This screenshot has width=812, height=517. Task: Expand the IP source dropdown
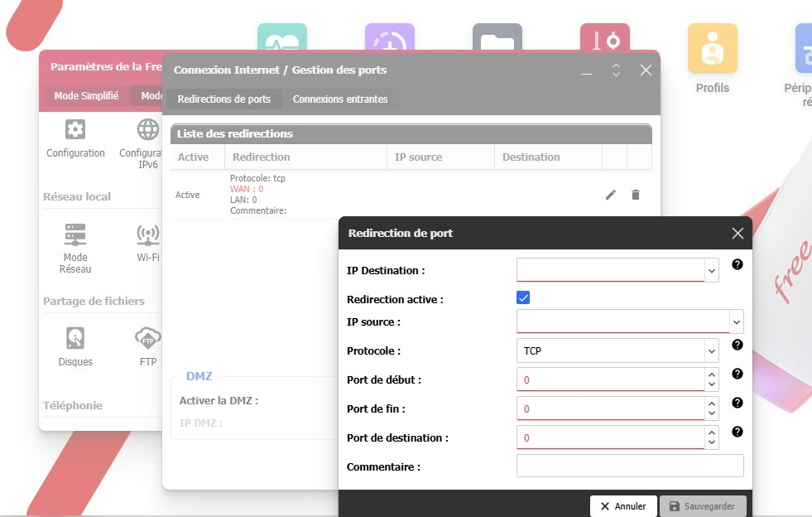pos(736,321)
